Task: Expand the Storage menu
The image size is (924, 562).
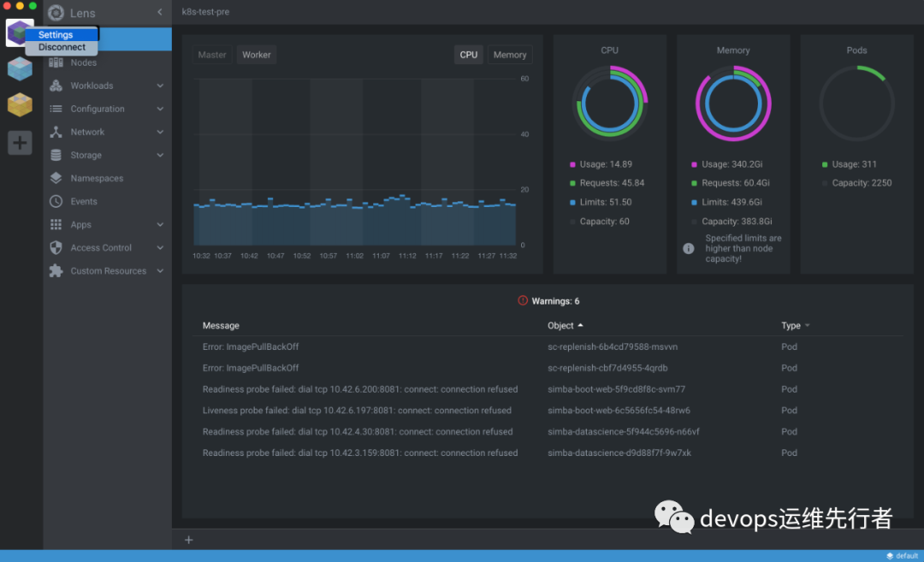Action: (160, 155)
